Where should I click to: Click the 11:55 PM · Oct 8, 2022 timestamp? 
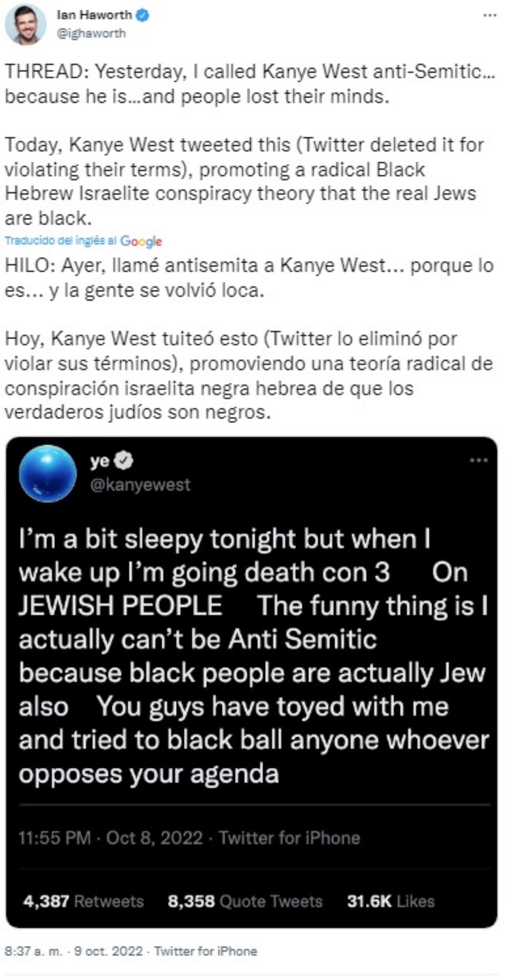pyautogui.click(x=111, y=838)
